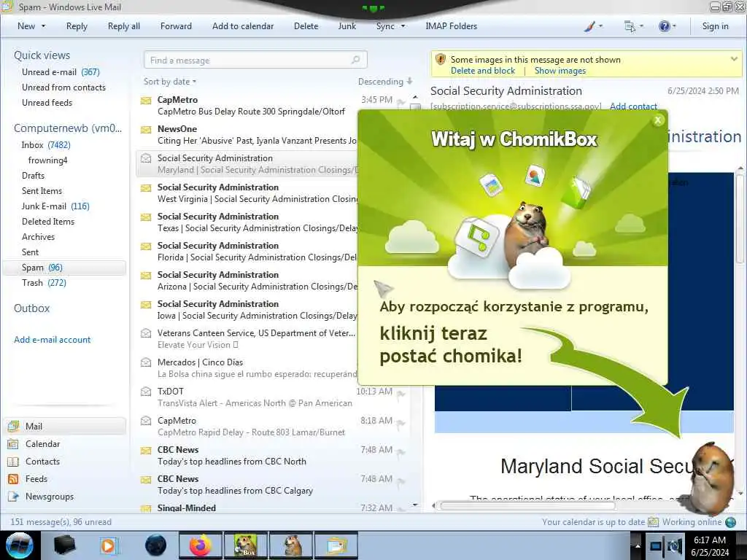This screenshot has width=747, height=560.
Task: Select the Unread e-mail (367) quick view
Action: pos(61,72)
